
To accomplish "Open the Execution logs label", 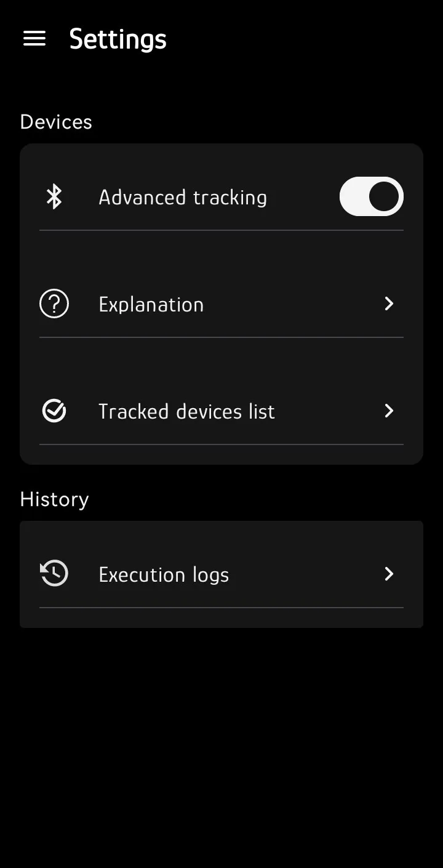I will coord(164,575).
